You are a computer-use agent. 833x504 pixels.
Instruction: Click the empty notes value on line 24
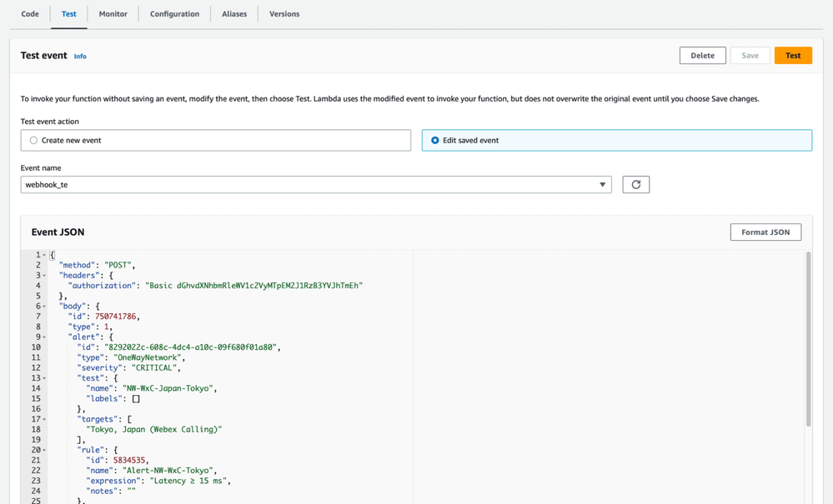click(131, 491)
